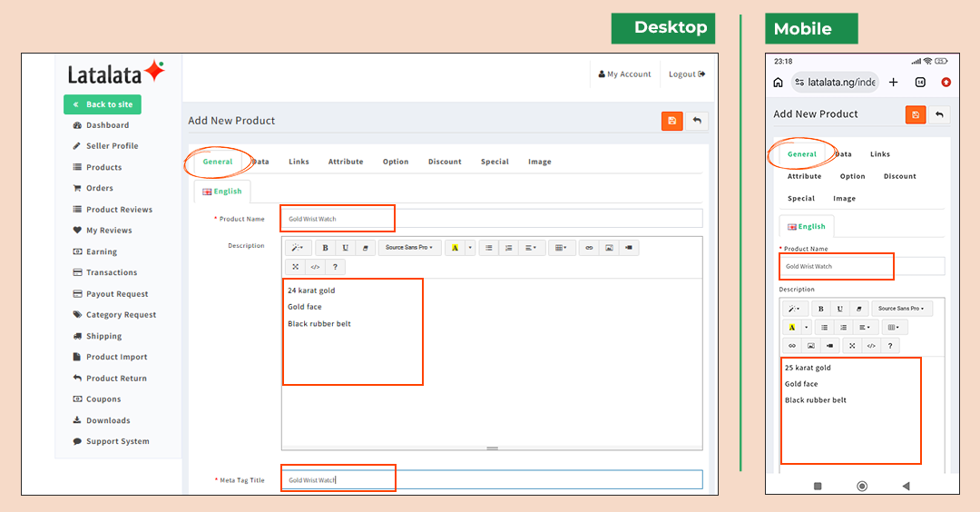Toggle fullscreen icon in desktop editor
The height and width of the screenshot is (512, 980).
click(x=296, y=267)
